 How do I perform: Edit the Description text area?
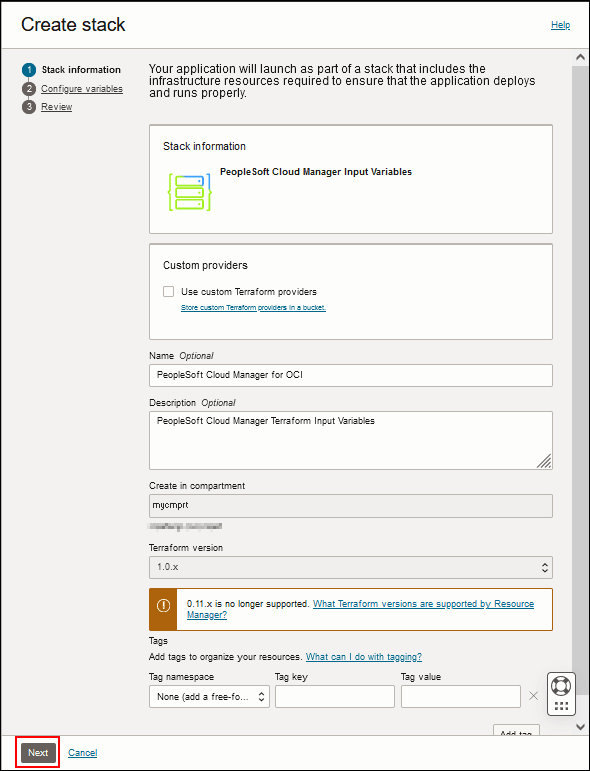(x=351, y=440)
